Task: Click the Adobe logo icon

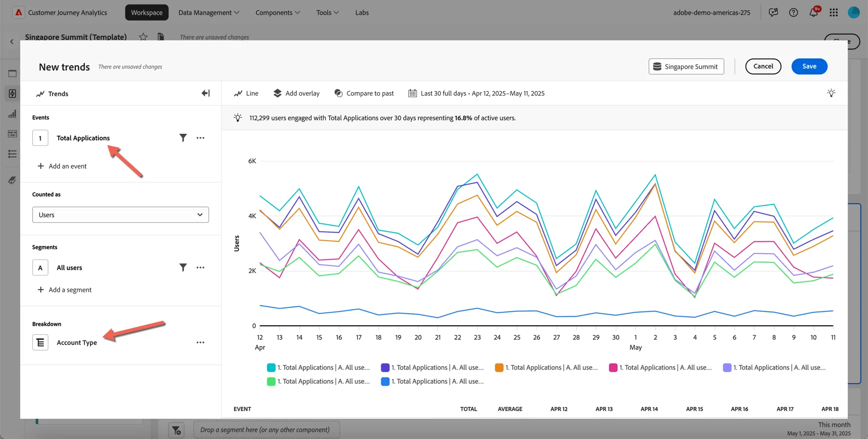Action: tap(19, 13)
